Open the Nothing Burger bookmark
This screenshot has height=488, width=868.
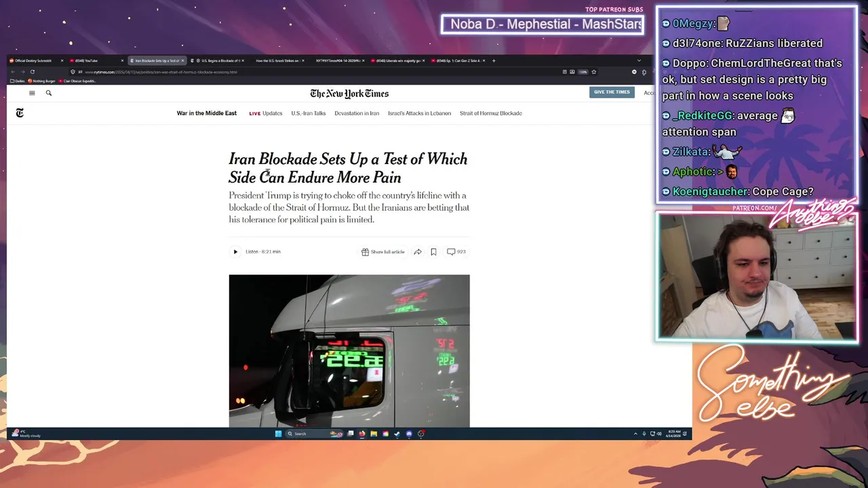point(42,81)
